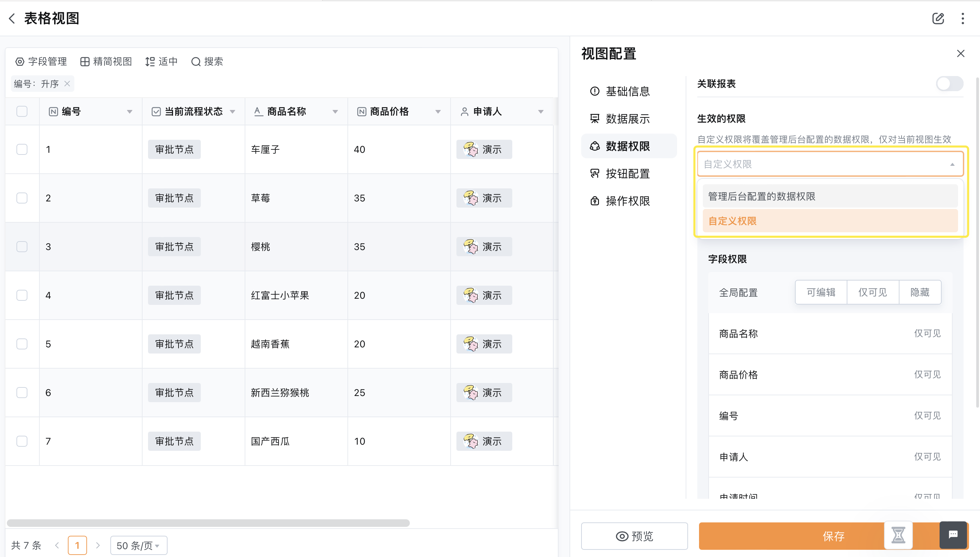The width and height of the screenshot is (980, 557).
Task: Click the price cell showing 10
Action: pyautogui.click(x=399, y=441)
